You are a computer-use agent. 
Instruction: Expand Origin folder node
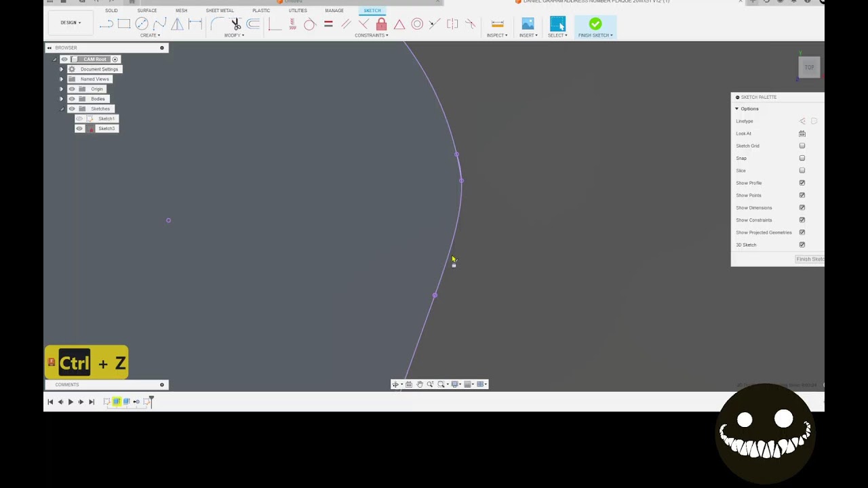61,89
